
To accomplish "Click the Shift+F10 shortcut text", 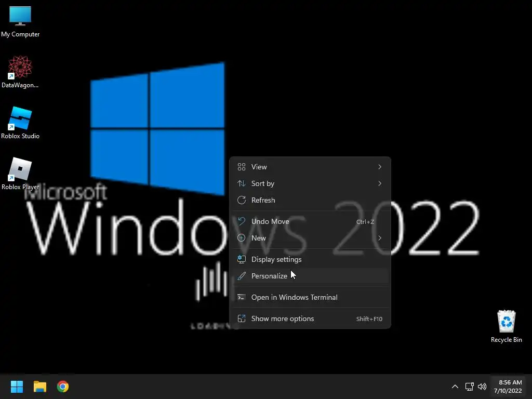I will (369, 319).
